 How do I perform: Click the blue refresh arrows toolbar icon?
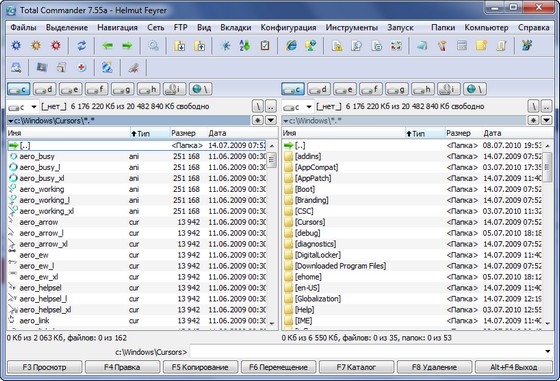(82, 45)
